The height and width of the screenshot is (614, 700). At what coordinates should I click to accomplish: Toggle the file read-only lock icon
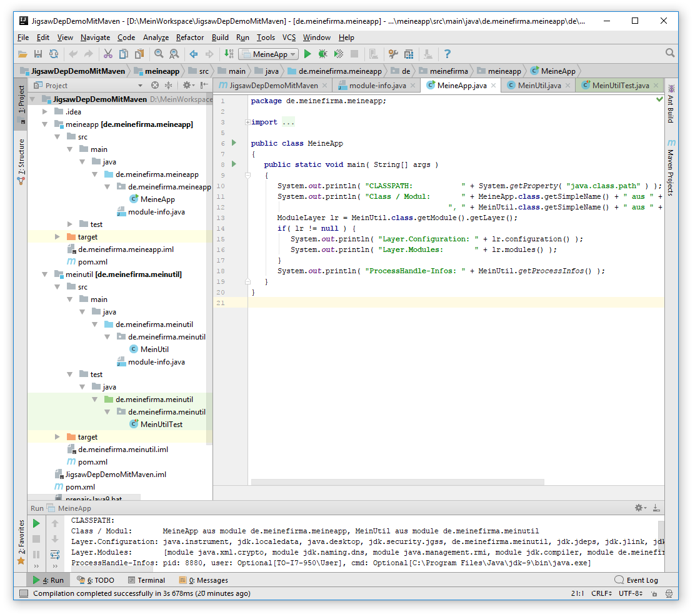tap(654, 593)
